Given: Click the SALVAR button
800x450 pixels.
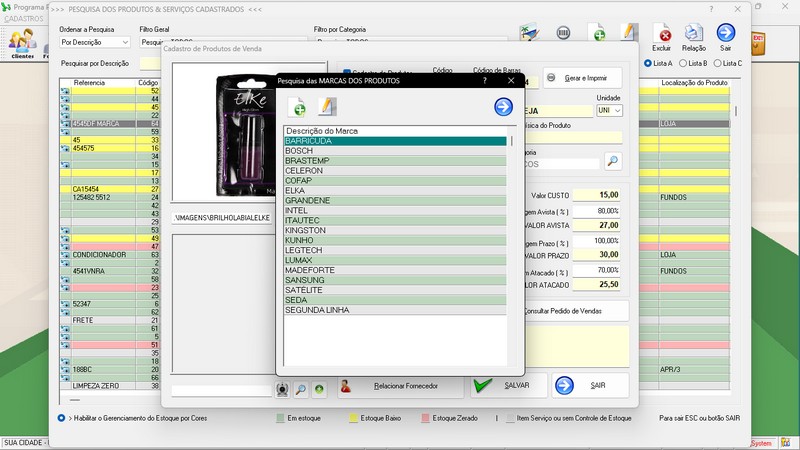Looking at the screenshot, I should (508, 385).
